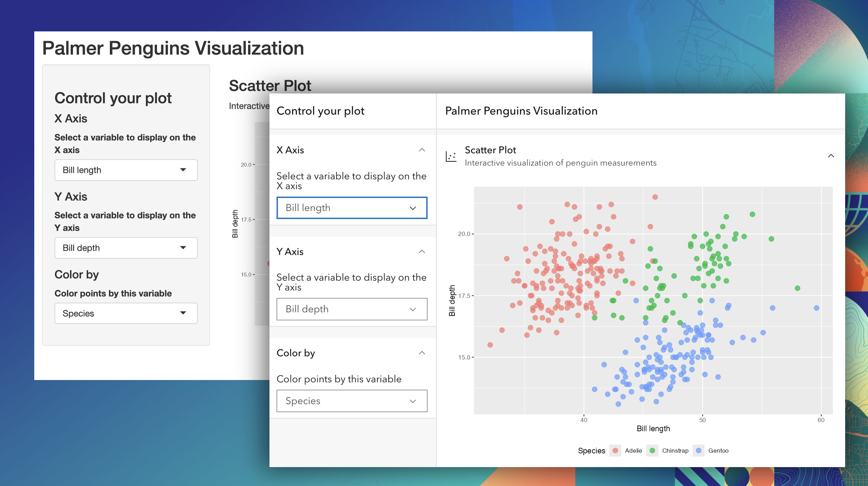Open the Species combo box under Color points by this variable
This screenshot has height=486, width=868.
352,401
